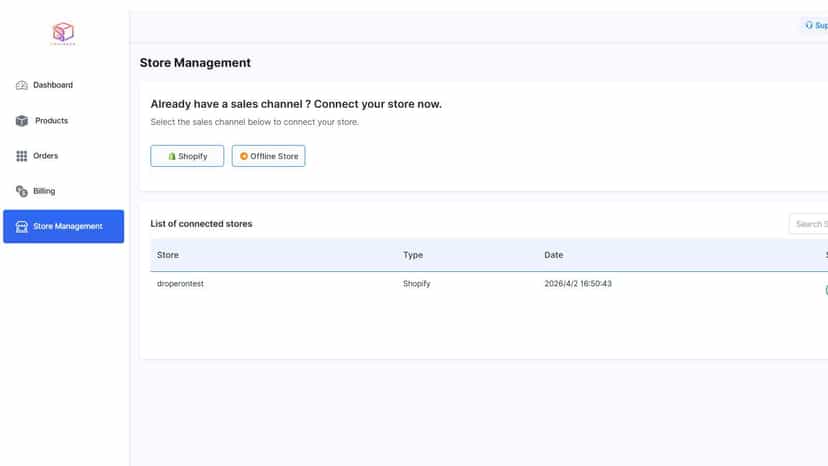Click the date 2026/4/2 16:50:43

(578, 284)
